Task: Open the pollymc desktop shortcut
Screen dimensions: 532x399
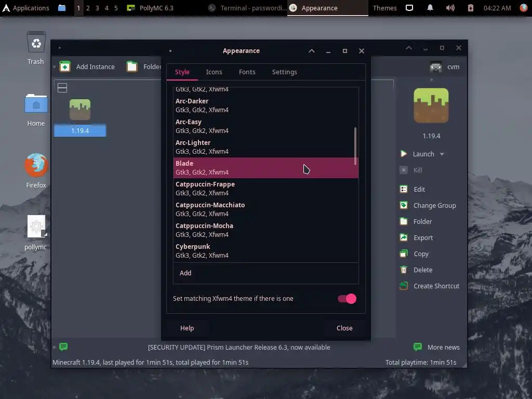Action: [36, 227]
